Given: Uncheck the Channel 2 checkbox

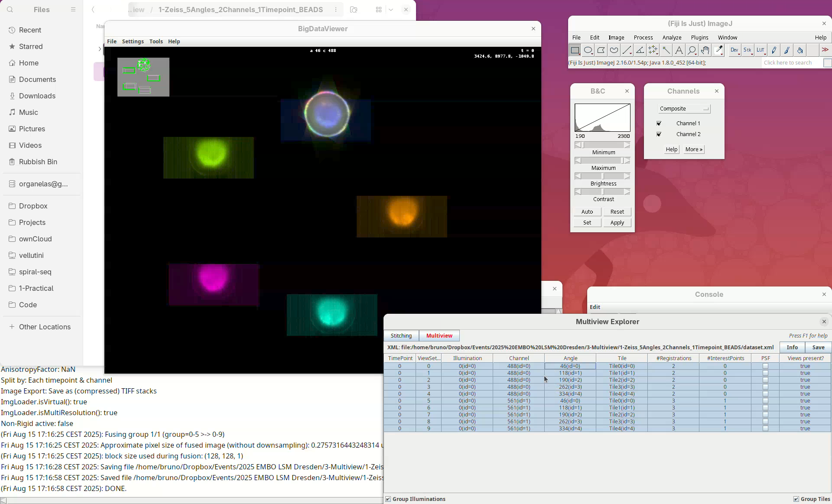Looking at the screenshot, I should pyautogui.click(x=659, y=134).
